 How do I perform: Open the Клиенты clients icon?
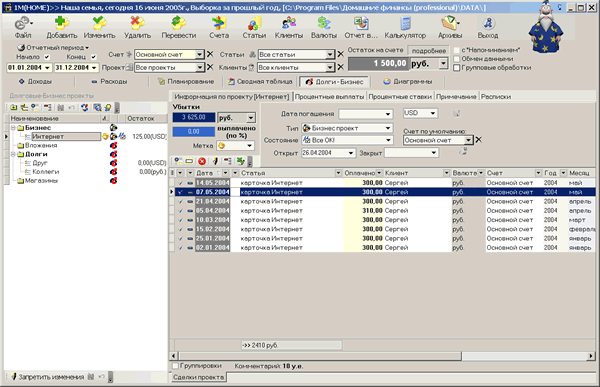click(x=289, y=23)
